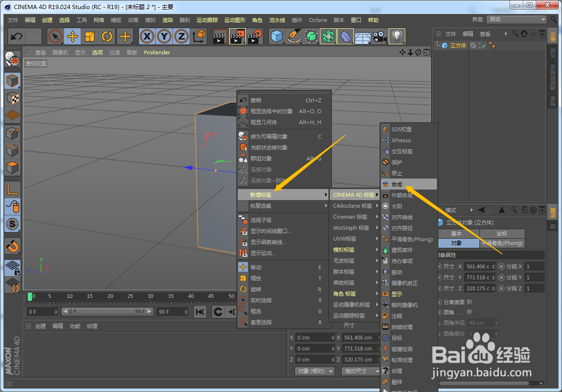
Task: Open the 渲染 menu
Action: 168,20
